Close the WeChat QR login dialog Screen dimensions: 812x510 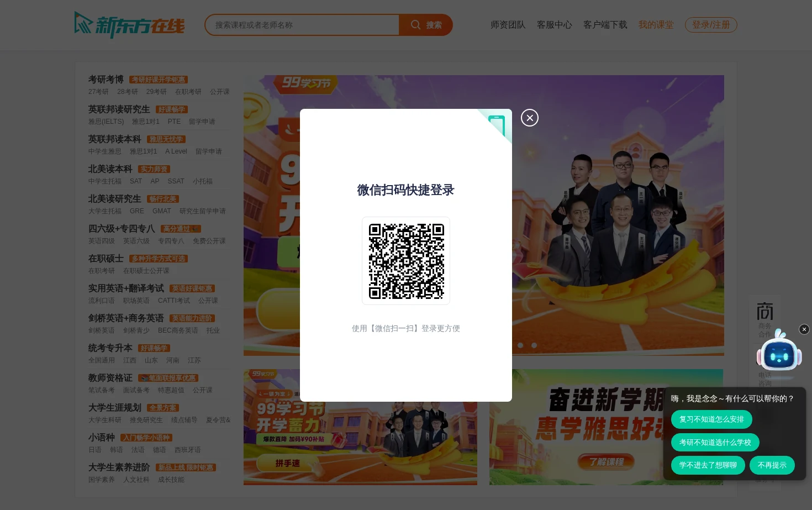click(x=530, y=118)
